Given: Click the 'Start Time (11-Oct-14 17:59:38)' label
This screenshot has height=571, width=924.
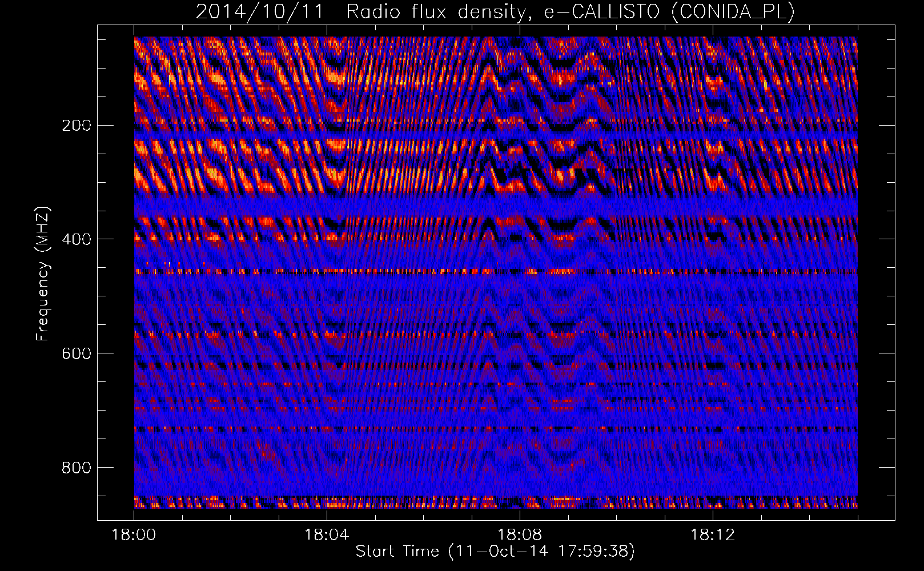Looking at the screenshot, I should click(495, 551).
